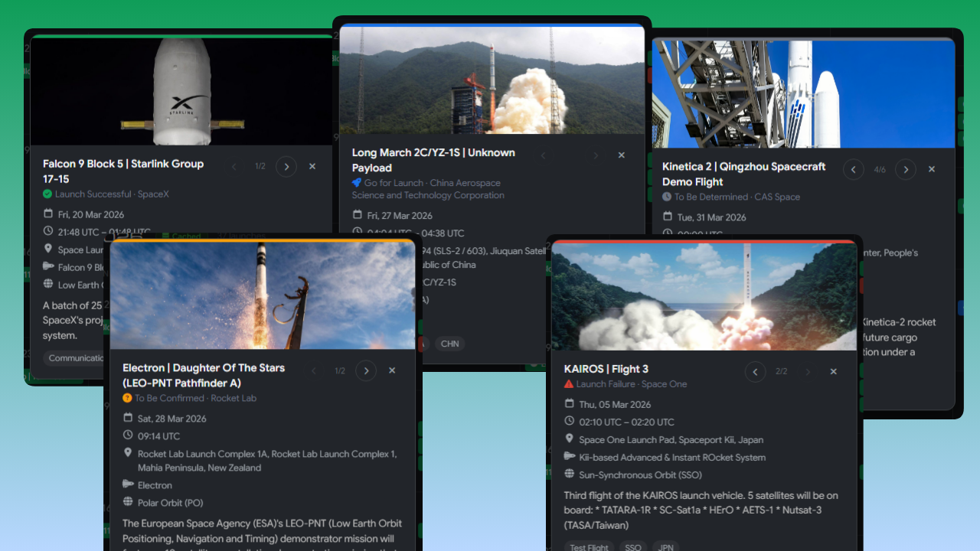This screenshot has width=980, height=551.
Task: Click globe orbit icon next to Low Earth
Action: click(x=48, y=284)
